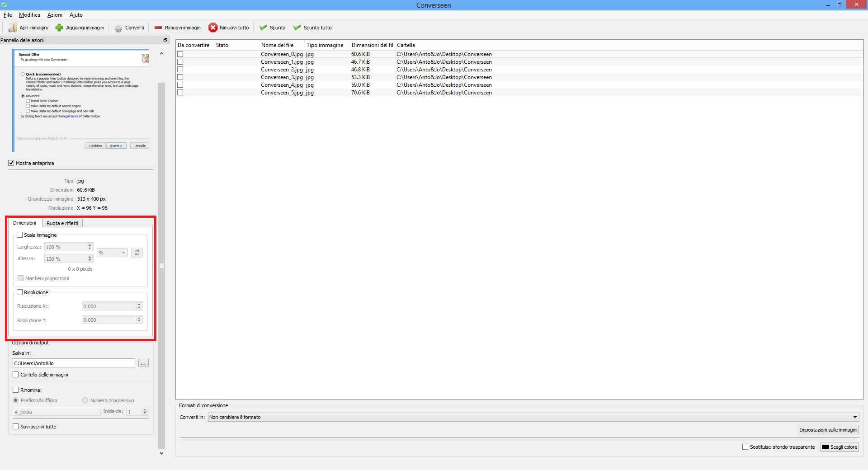Click the #_copia rename text field
The image size is (868, 470).
57,412
